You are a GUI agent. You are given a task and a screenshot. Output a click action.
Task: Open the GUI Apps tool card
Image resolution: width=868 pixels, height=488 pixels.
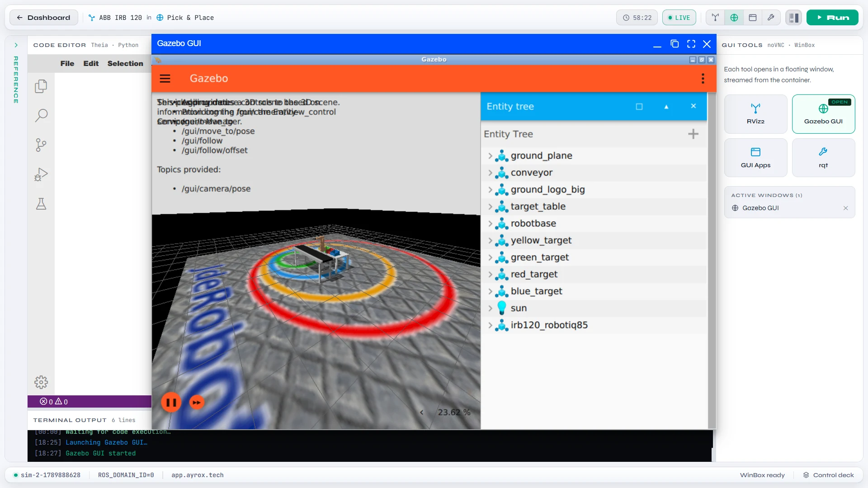[755, 158]
